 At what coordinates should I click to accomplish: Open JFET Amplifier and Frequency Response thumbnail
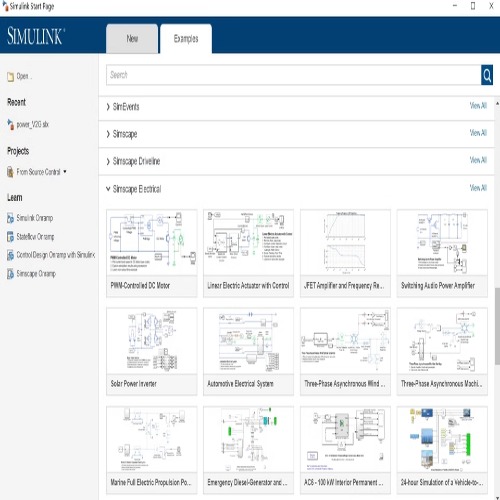tap(345, 242)
